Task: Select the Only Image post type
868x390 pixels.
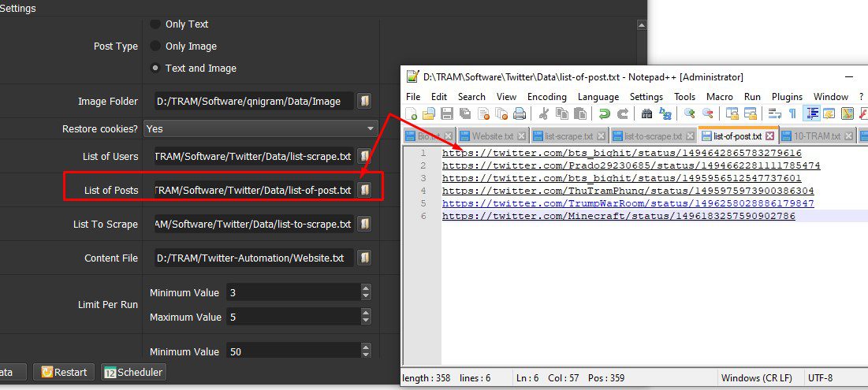Action: tap(155, 46)
